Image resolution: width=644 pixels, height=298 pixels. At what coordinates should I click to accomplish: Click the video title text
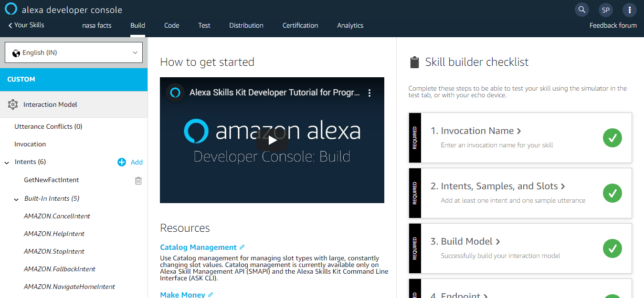pyautogui.click(x=275, y=92)
